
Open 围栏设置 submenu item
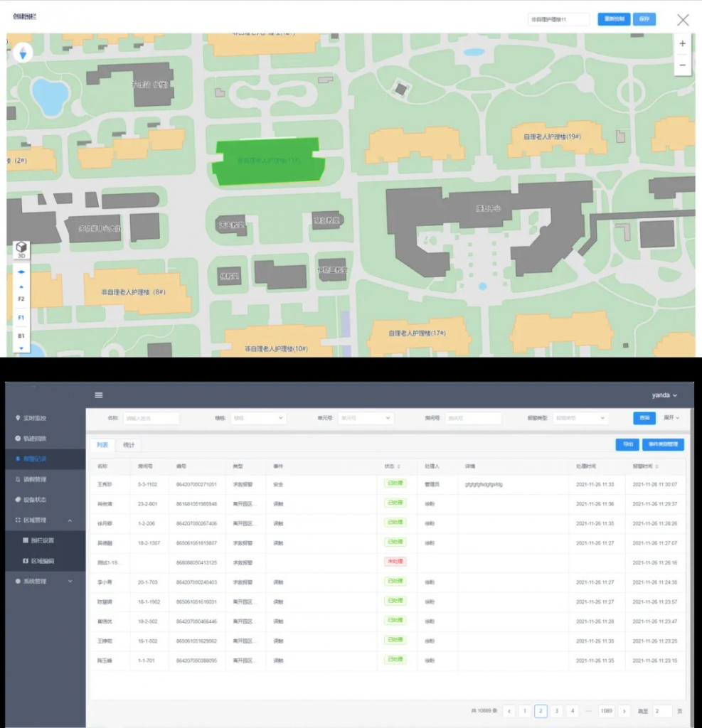pyautogui.click(x=43, y=540)
